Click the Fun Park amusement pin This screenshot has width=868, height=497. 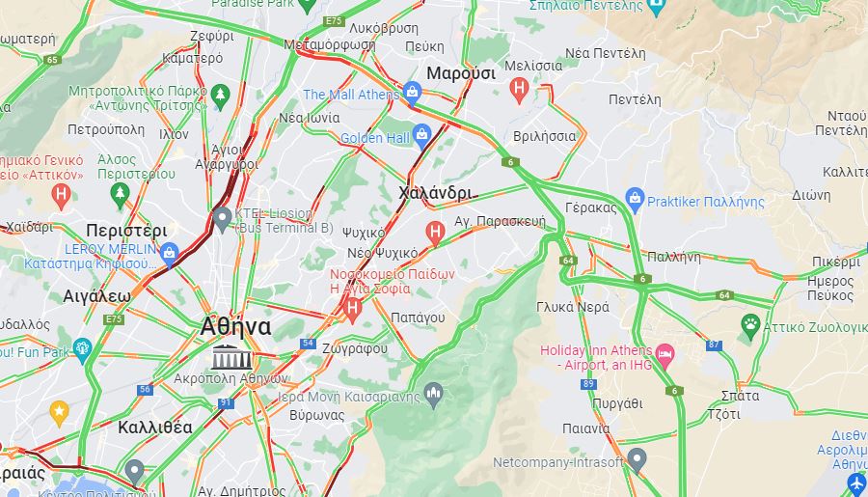82,350
